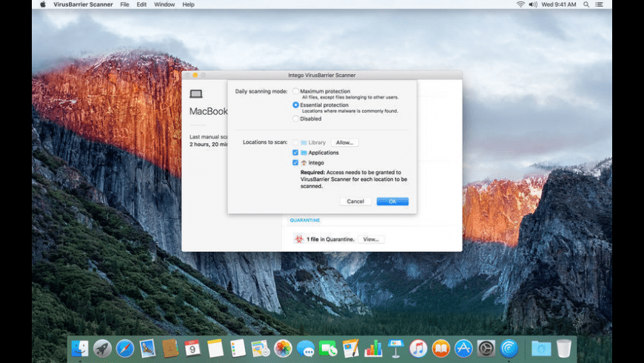Open Downloads folder in the dock

click(x=541, y=349)
